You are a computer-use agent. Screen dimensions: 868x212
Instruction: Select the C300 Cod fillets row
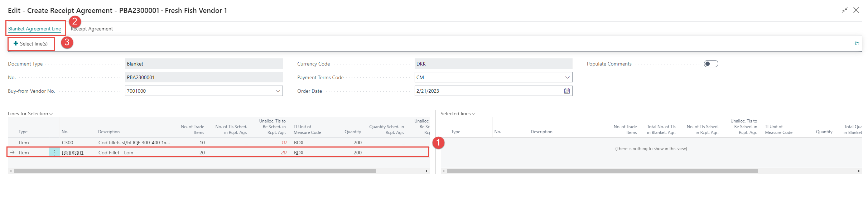tap(134, 143)
